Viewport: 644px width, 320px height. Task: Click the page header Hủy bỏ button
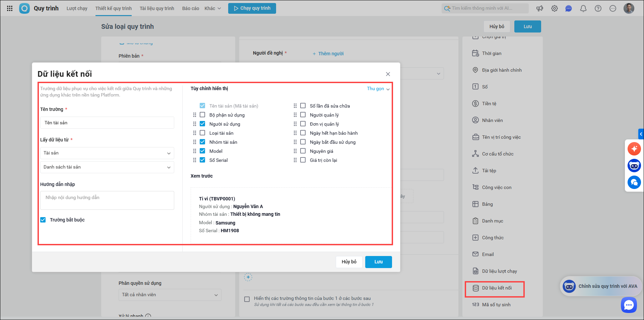click(497, 26)
